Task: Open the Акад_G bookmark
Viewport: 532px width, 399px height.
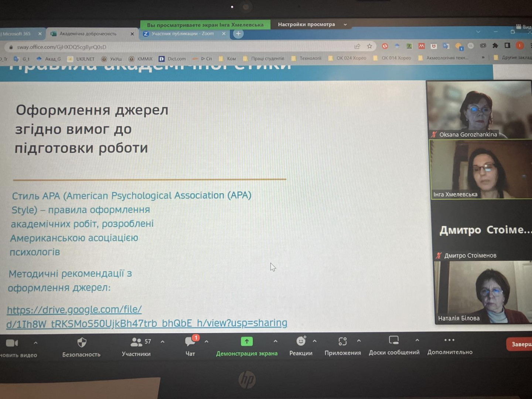Action: point(49,59)
